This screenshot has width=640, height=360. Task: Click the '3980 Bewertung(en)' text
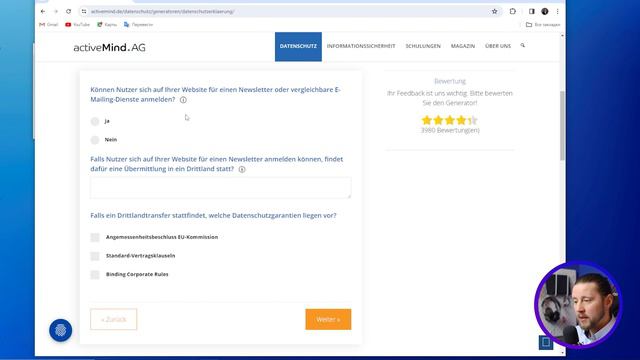[x=450, y=130]
